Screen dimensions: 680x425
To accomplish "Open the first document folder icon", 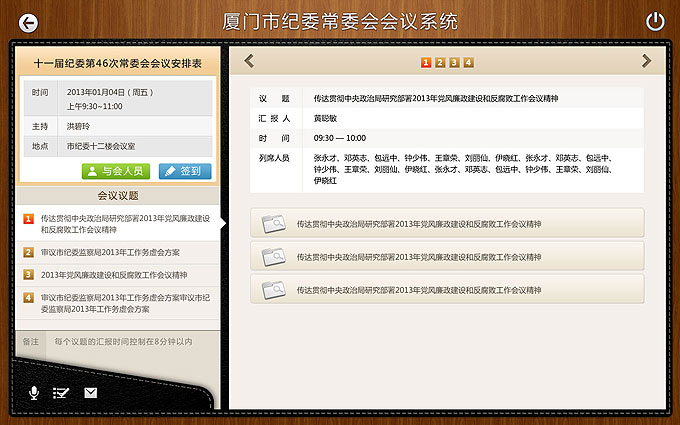I will pyautogui.click(x=273, y=224).
